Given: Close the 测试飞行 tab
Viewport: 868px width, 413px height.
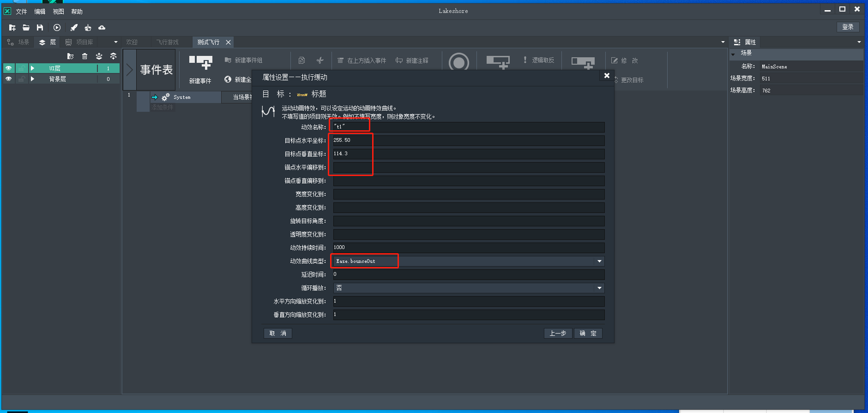Looking at the screenshot, I should [x=228, y=42].
